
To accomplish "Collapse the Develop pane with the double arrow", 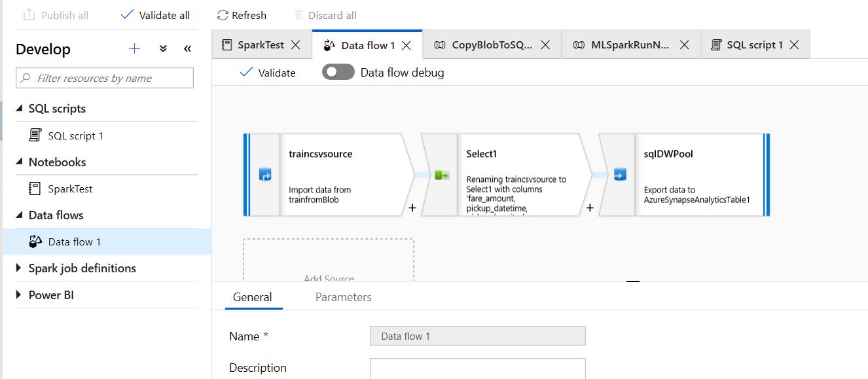I will (187, 48).
